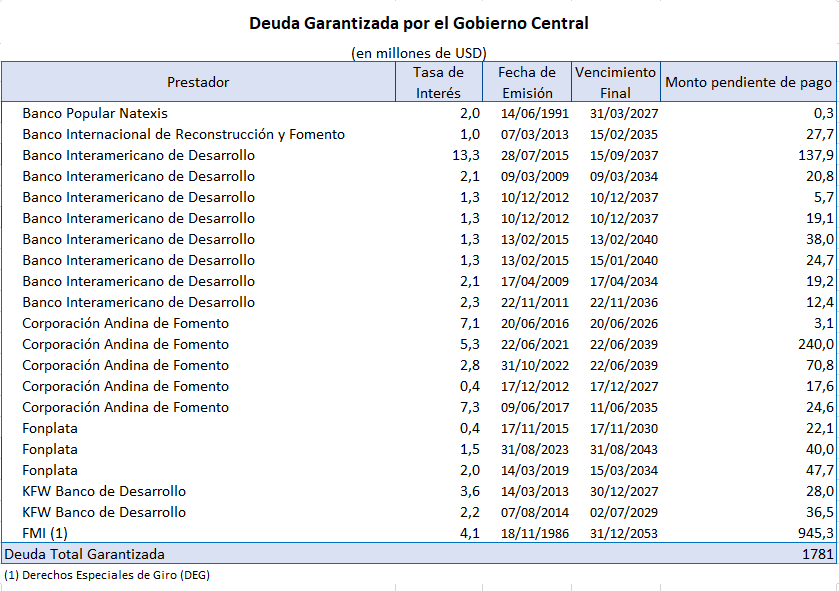Click the pending amount 19,2
Image resolution: width=839 pixels, height=591 pixels.
click(x=820, y=281)
